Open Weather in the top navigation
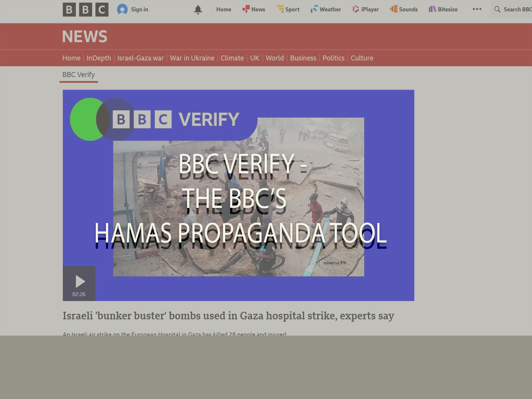The height and width of the screenshot is (399, 532). click(x=330, y=9)
